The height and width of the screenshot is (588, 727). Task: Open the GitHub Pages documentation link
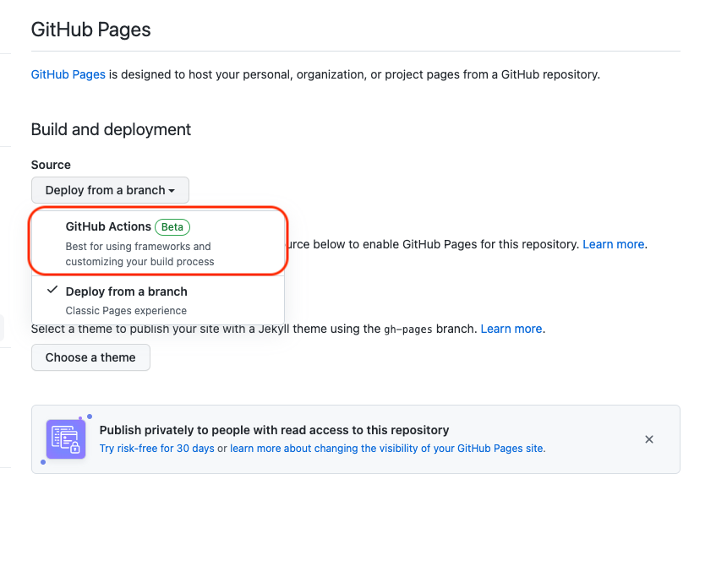pos(68,74)
